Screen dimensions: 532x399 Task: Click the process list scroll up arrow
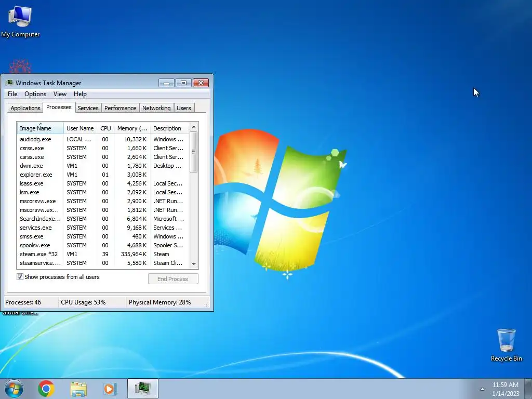coord(194,127)
